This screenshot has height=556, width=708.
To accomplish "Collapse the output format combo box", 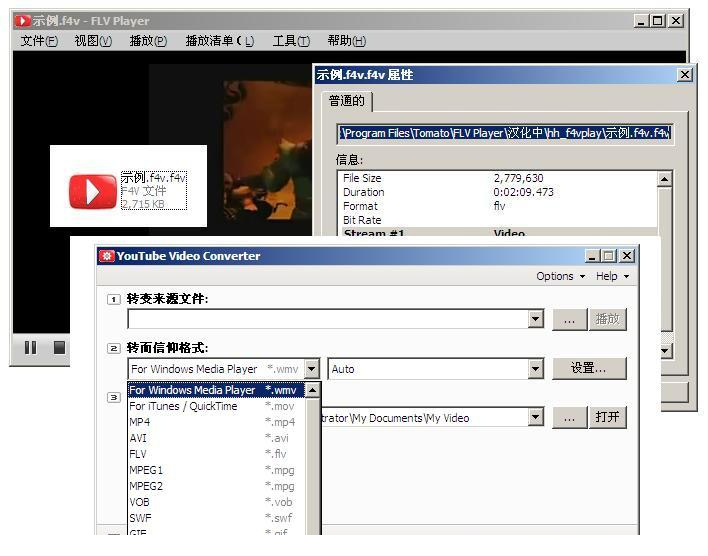I will pos(312,369).
